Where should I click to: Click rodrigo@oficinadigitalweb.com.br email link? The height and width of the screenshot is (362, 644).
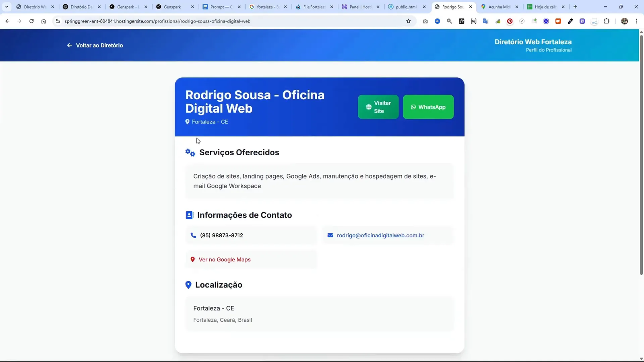pos(380,235)
